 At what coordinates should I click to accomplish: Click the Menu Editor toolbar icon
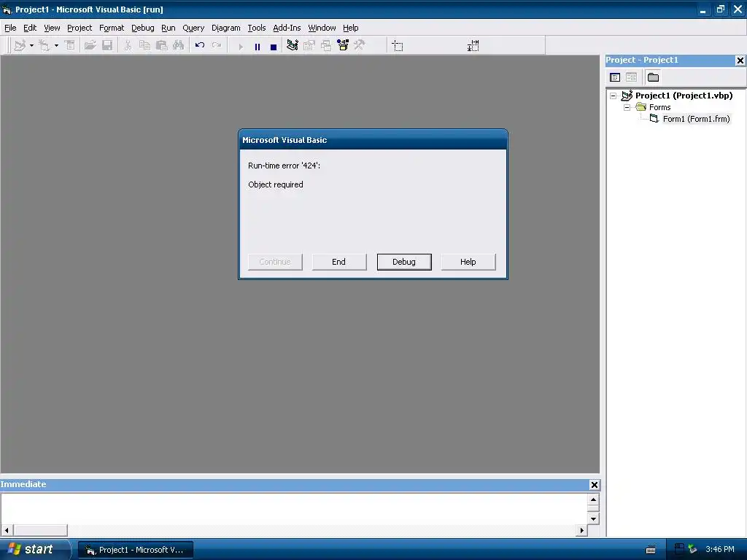tap(70, 46)
